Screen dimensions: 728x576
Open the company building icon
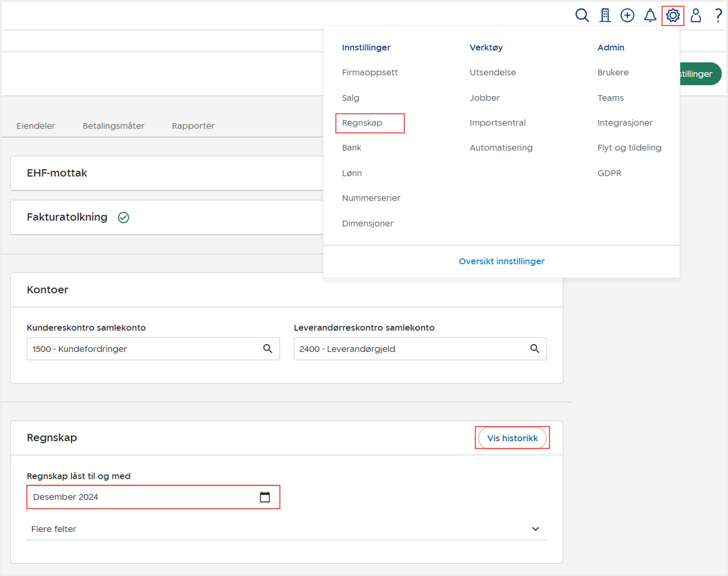605,16
